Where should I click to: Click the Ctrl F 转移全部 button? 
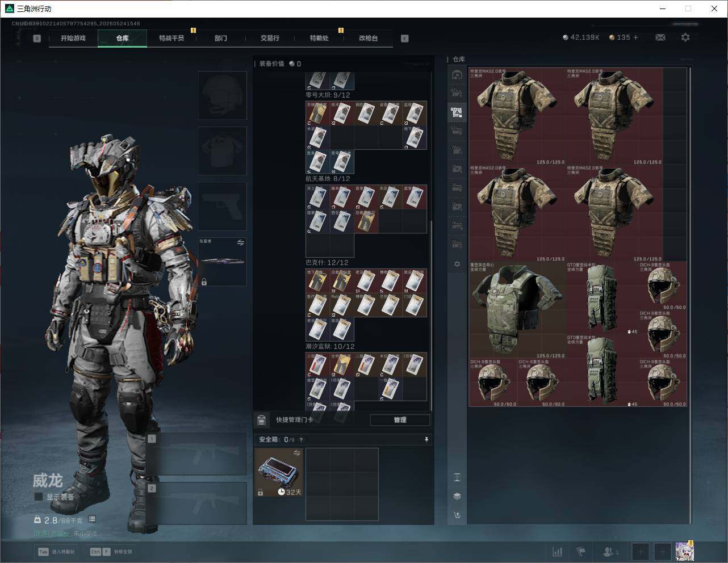point(111,552)
